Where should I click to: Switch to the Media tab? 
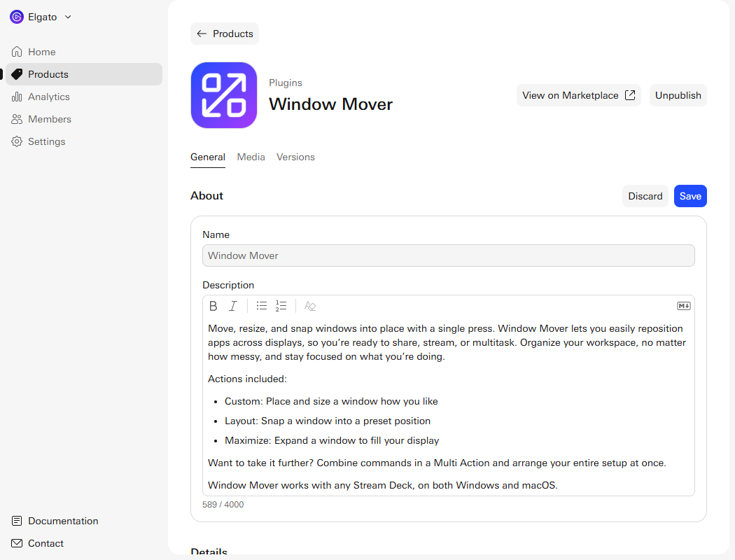tap(251, 157)
